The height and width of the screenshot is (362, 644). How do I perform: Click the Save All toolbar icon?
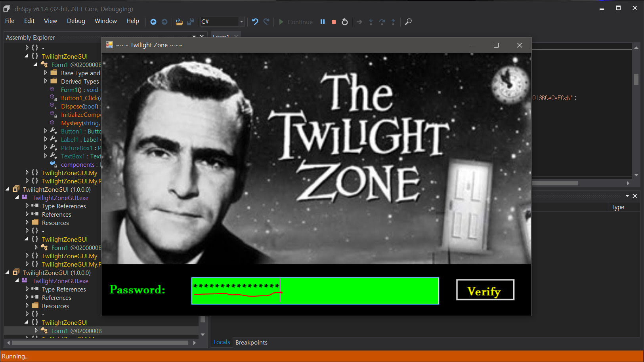[x=191, y=22]
